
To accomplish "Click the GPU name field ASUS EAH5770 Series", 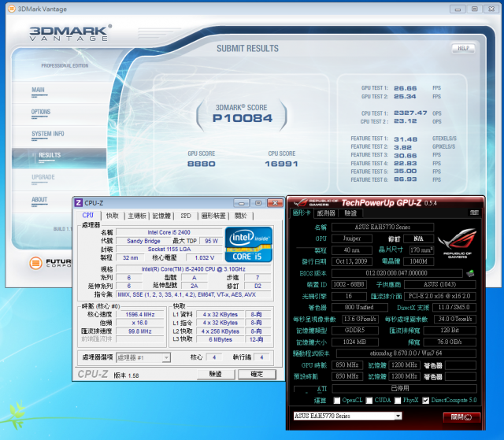I will [x=383, y=227].
